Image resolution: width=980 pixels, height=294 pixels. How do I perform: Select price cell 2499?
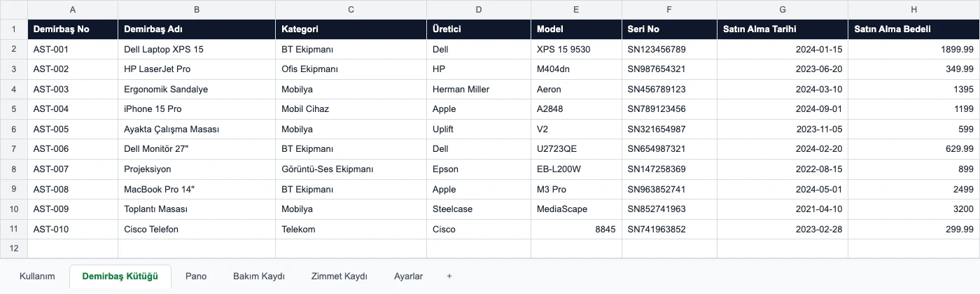pos(914,189)
